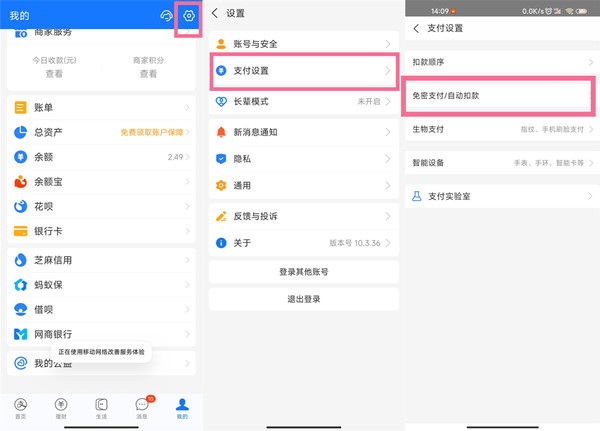Tap the 我的公益 swirl icon
The image size is (600, 431).
click(x=20, y=363)
